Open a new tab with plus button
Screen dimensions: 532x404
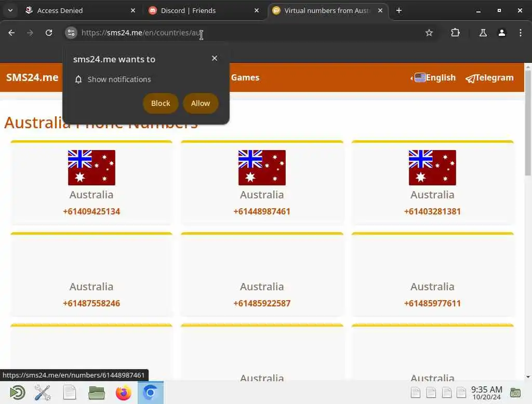(x=399, y=10)
